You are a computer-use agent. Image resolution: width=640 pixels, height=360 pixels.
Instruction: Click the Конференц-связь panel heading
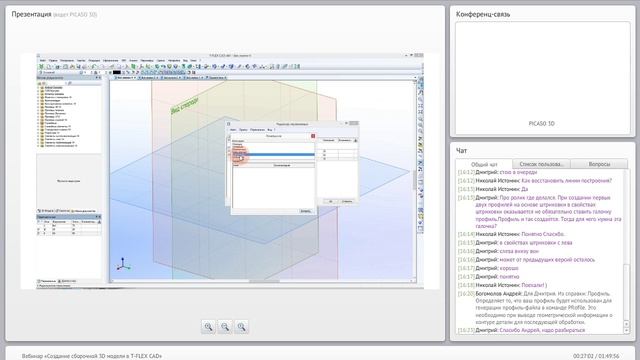(483, 14)
